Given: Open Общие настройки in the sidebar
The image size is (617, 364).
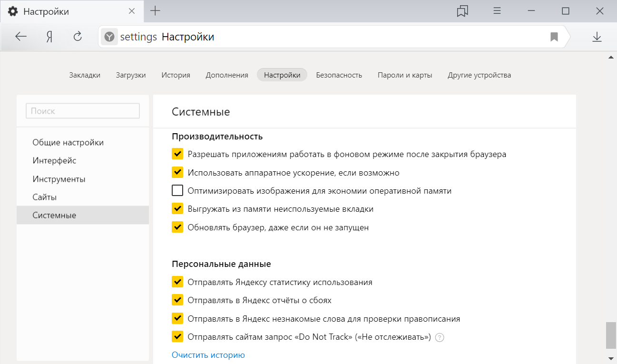Looking at the screenshot, I should pos(83,142).
